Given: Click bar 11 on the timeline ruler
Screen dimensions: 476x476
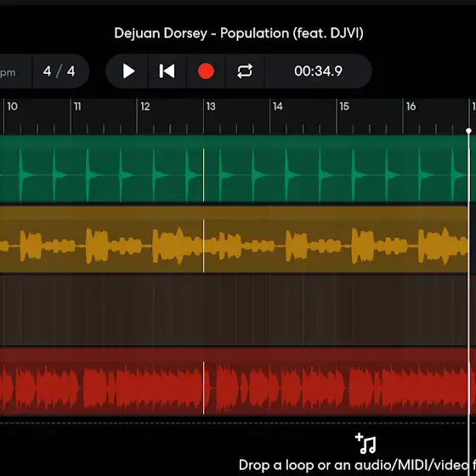Looking at the screenshot, I should 77,106.
